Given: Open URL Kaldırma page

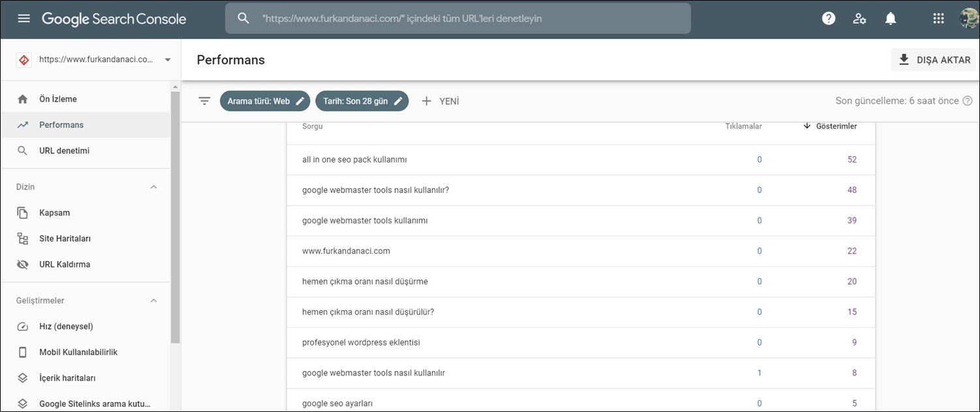Looking at the screenshot, I should (x=85, y=264).
